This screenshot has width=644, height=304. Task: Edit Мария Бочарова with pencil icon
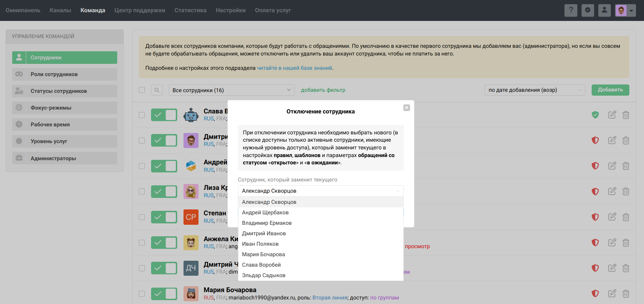coord(612,294)
